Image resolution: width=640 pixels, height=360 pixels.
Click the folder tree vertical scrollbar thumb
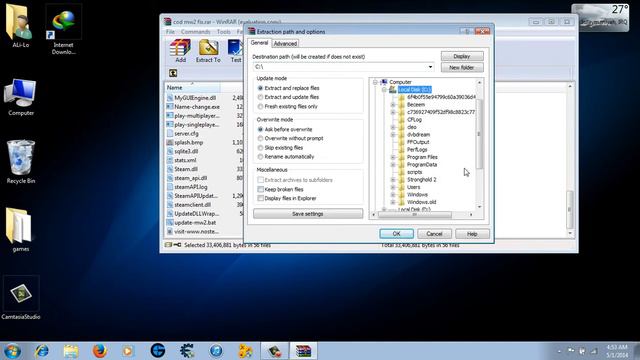click(x=479, y=134)
